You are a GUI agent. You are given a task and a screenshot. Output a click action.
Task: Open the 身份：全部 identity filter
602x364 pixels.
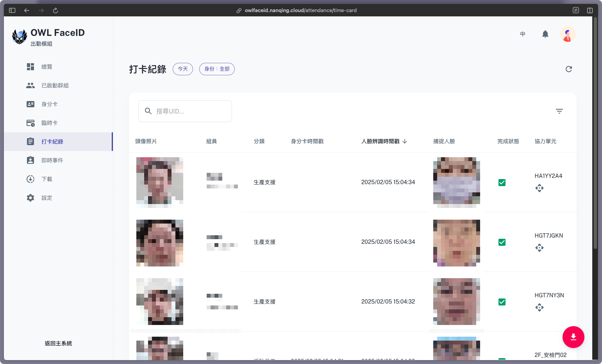[x=217, y=69]
